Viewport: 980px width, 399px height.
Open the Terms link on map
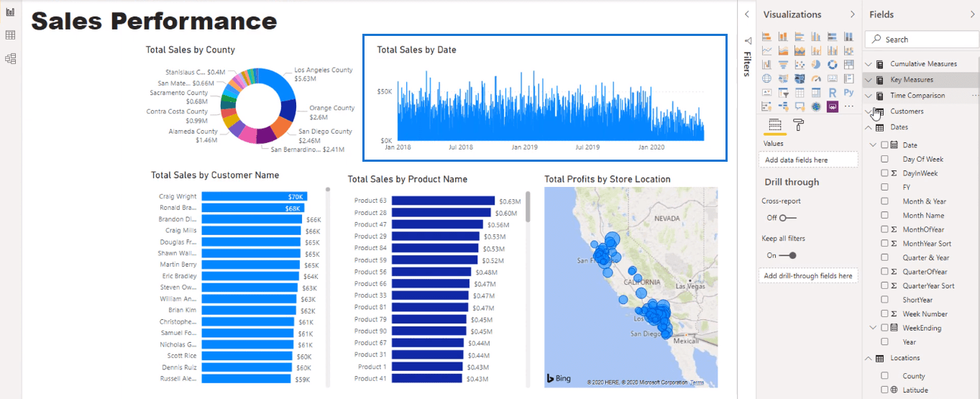697,382
